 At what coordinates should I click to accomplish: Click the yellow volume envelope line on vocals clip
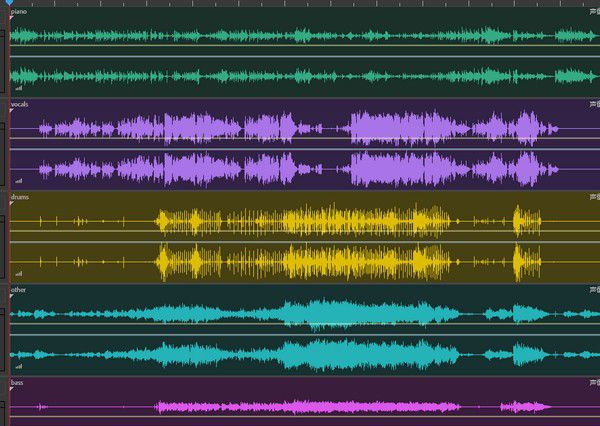pyautogui.click(x=305, y=138)
